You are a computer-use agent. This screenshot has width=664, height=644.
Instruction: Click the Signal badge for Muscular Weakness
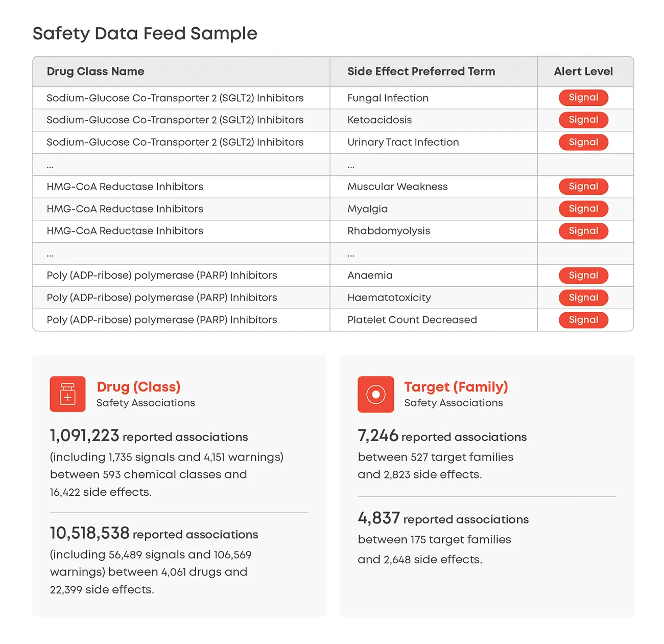pyautogui.click(x=583, y=187)
